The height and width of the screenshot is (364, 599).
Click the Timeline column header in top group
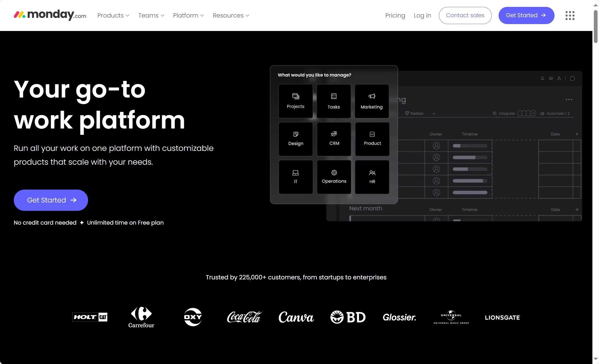470,134
